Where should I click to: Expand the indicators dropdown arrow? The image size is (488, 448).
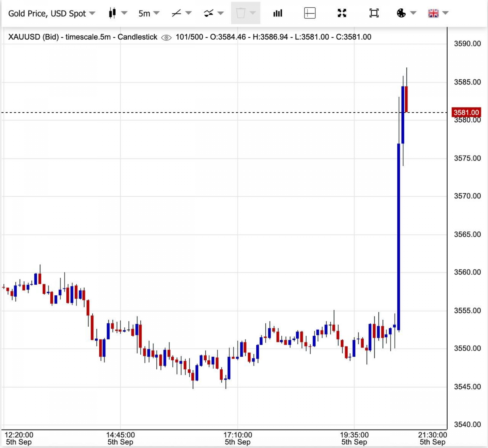pyautogui.click(x=220, y=13)
